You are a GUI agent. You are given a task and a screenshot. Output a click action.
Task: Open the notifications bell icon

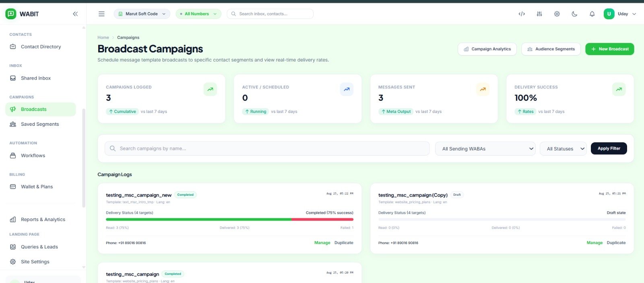(592, 14)
